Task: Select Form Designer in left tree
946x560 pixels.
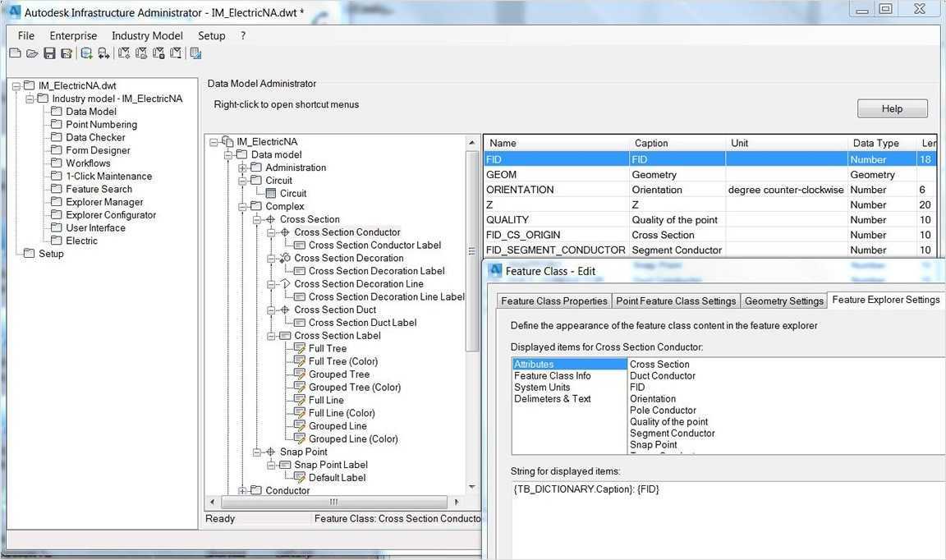Action: tap(98, 150)
